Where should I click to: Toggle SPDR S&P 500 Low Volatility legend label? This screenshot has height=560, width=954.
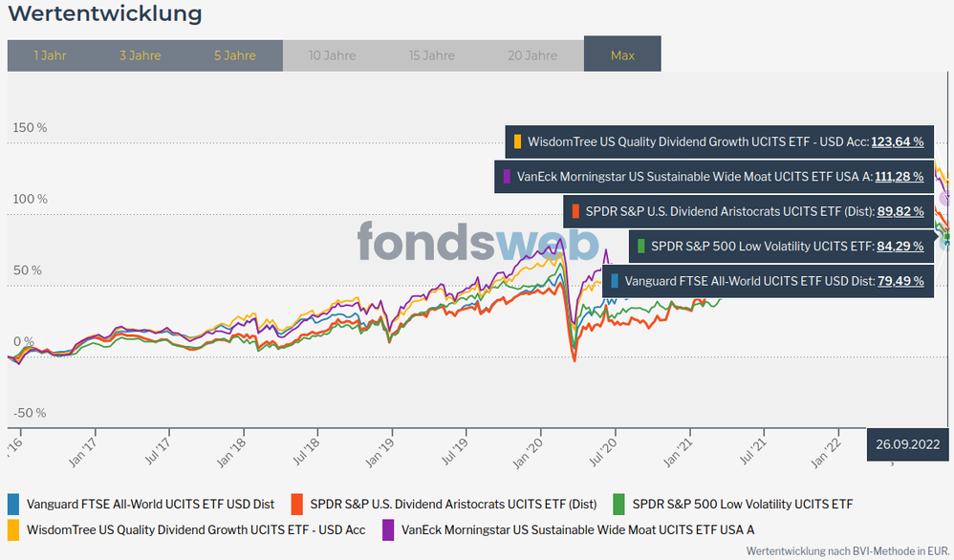click(742, 504)
